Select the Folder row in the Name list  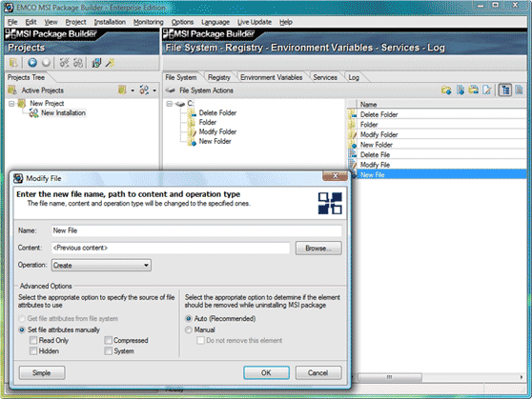pos(437,125)
